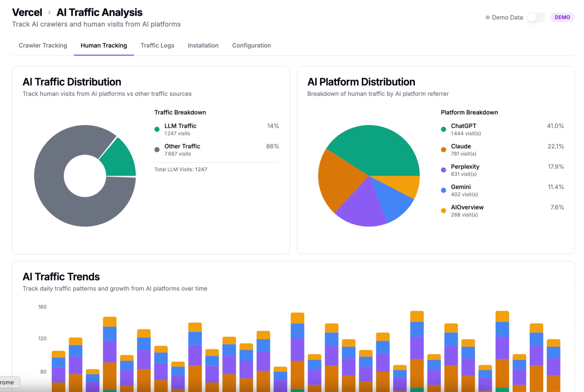The height and width of the screenshot is (392, 584).
Task: Click the green ChatGPT legend dot
Action: coord(443,129)
